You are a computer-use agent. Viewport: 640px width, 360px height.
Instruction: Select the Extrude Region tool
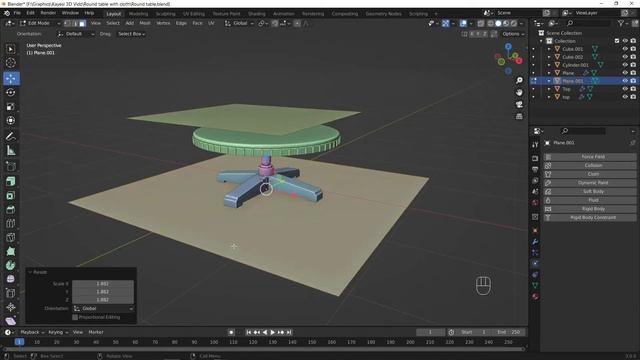(11, 182)
